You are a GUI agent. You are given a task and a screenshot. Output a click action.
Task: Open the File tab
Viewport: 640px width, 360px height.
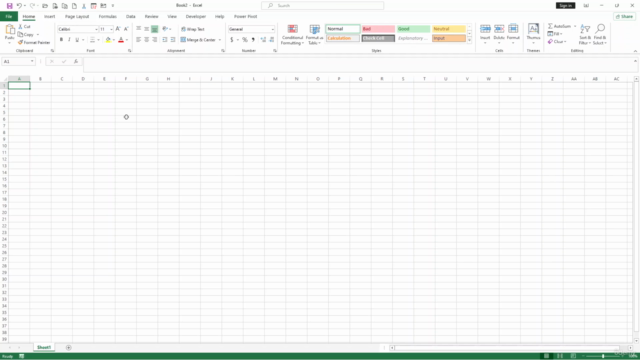[x=9, y=16]
